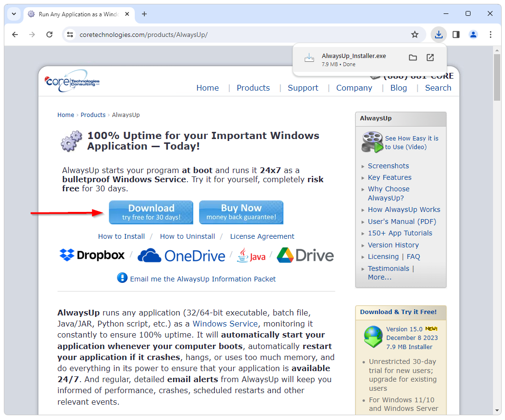The height and width of the screenshot is (420, 505).
Task: Click the Download & Try it Free! heading
Action: click(398, 312)
